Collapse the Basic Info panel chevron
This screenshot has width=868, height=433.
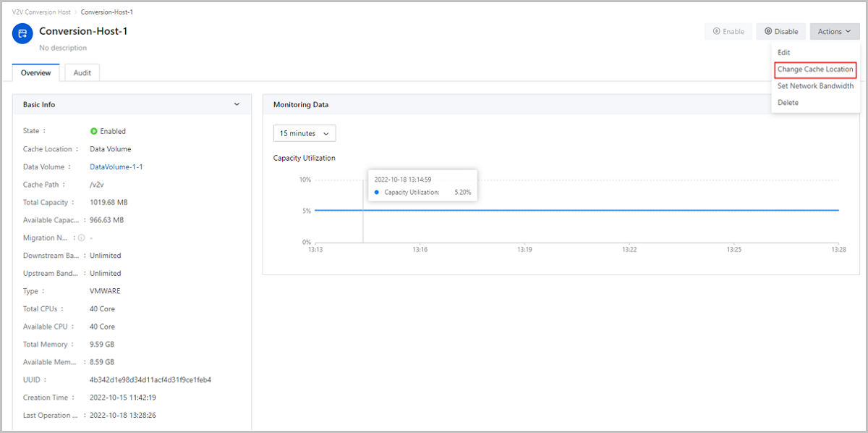[x=237, y=104]
